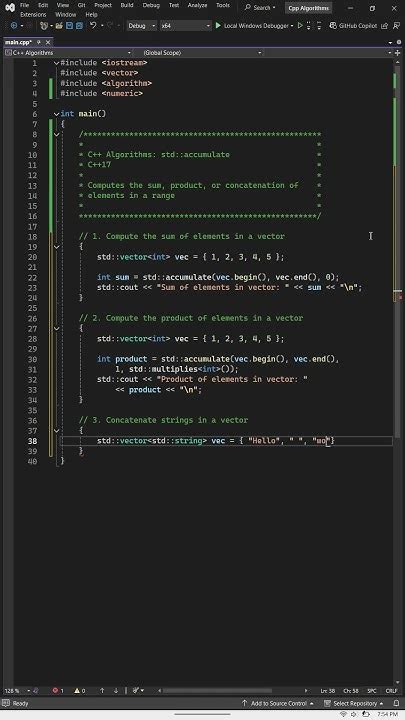
Task: Go to next issue with down arrow
Action: tap(116, 691)
